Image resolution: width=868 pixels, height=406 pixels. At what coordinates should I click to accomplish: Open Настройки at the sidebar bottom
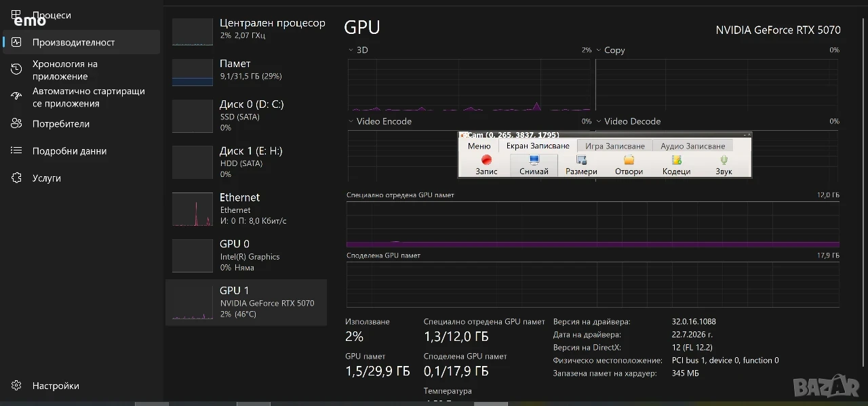point(81,386)
